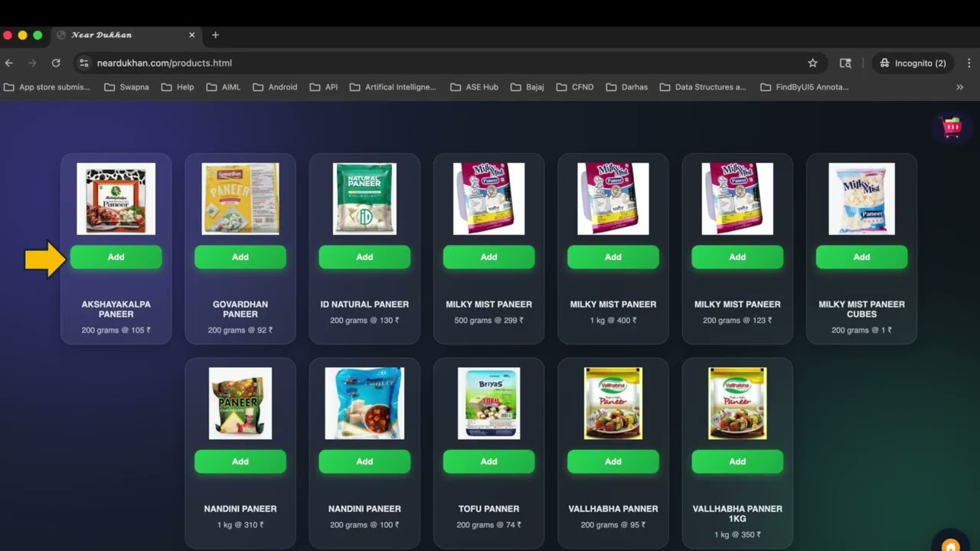This screenshot has width=980, height=551.
Task: Open the Swapna bookmark folder
Action: coord(126,87)
